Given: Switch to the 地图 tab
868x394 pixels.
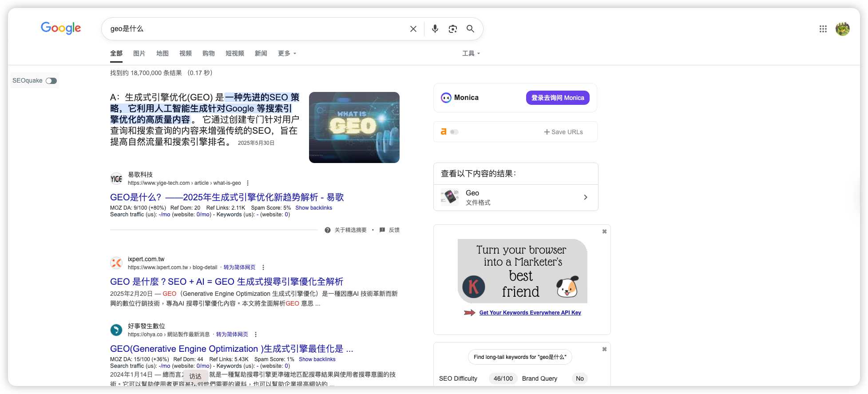Looking at the screenshot, I should (x=163, y=53).
